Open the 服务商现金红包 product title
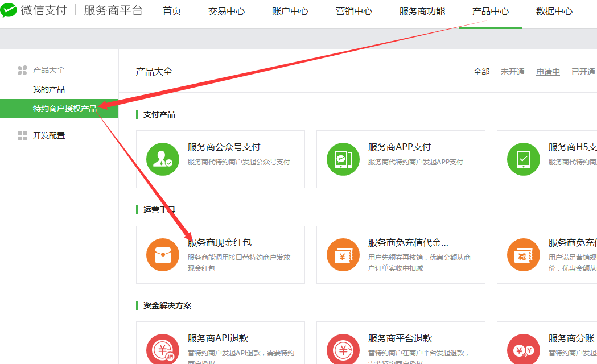597x364 pixels. [219, 242]
